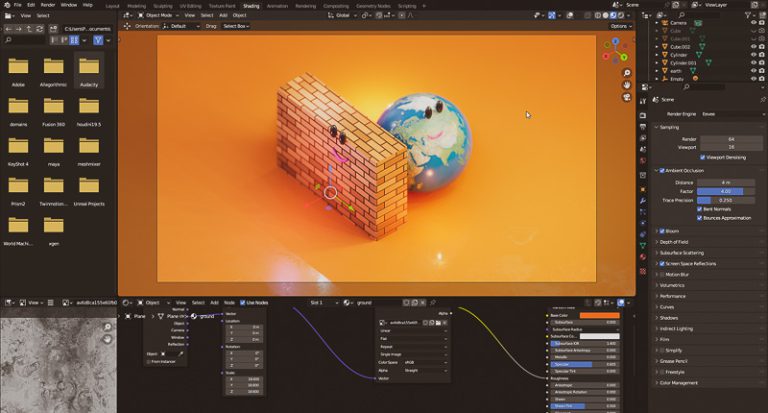
Task: Click the Options button in viewport
Action: click(621, 26)
